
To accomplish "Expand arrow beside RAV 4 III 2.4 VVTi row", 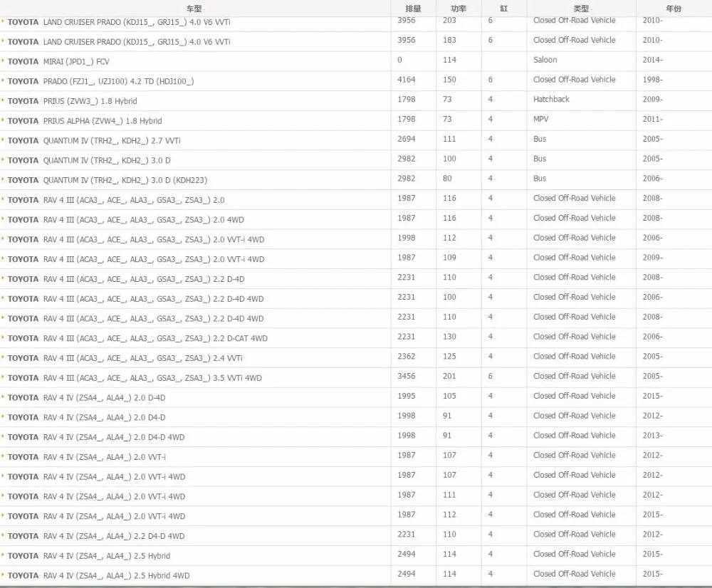I will (3, 357).
